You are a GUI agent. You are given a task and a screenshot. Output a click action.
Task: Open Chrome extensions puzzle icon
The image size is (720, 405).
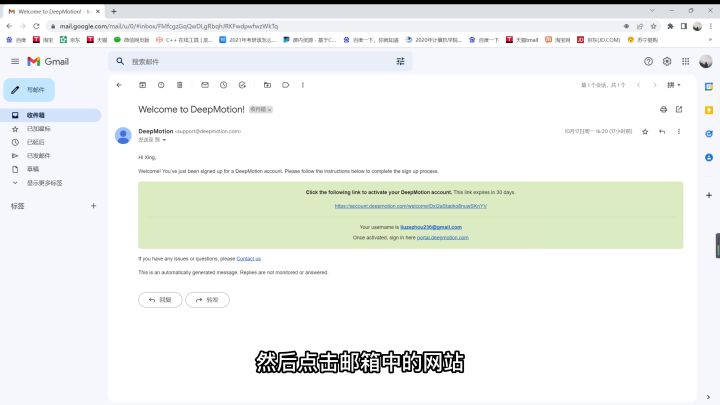pyautogui.click(x=670, y=26)
